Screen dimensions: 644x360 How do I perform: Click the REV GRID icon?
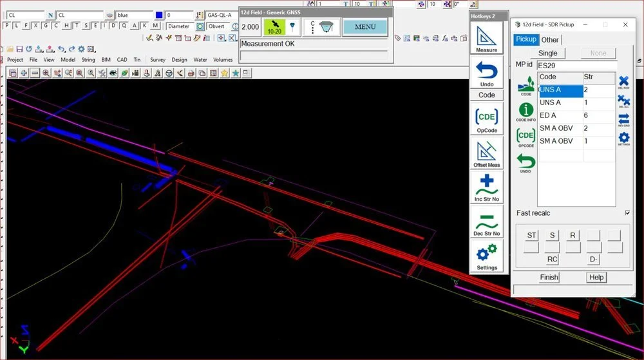click(623, 120)
